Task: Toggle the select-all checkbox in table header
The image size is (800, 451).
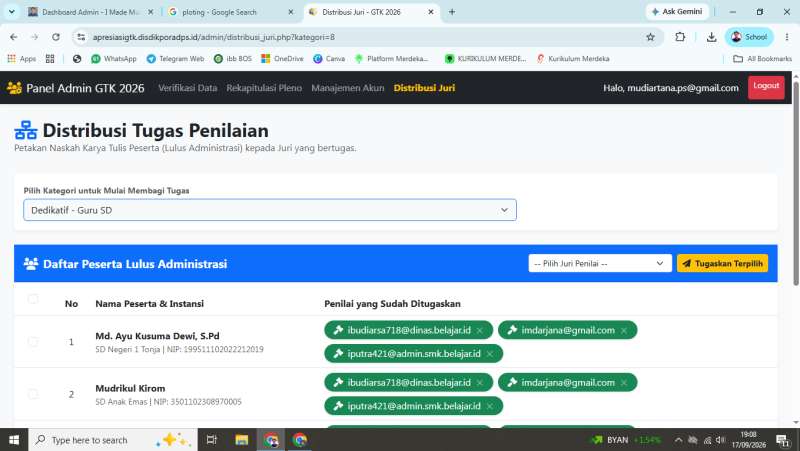Action: pyautogui.click(x=33, y=299)
